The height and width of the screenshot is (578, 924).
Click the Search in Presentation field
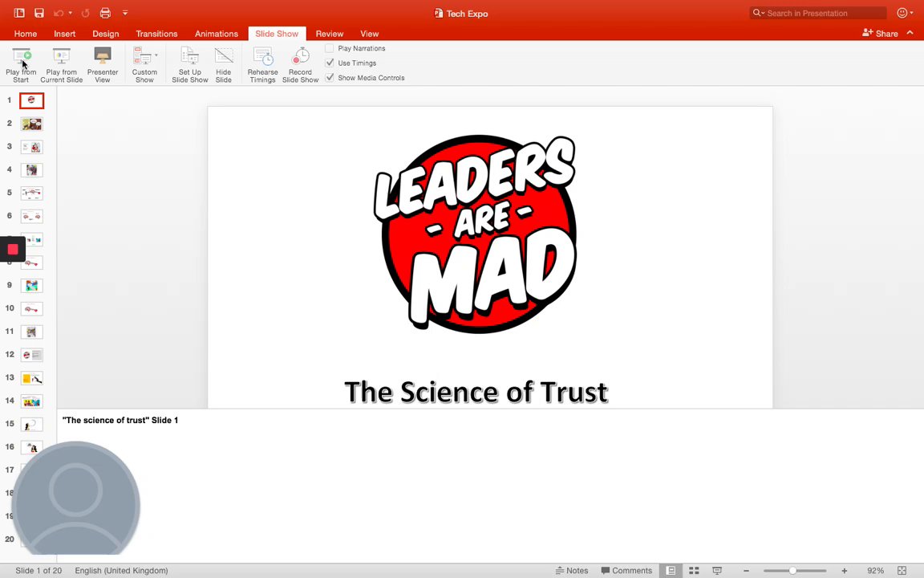pyautogui.click(x=818, y=13)
